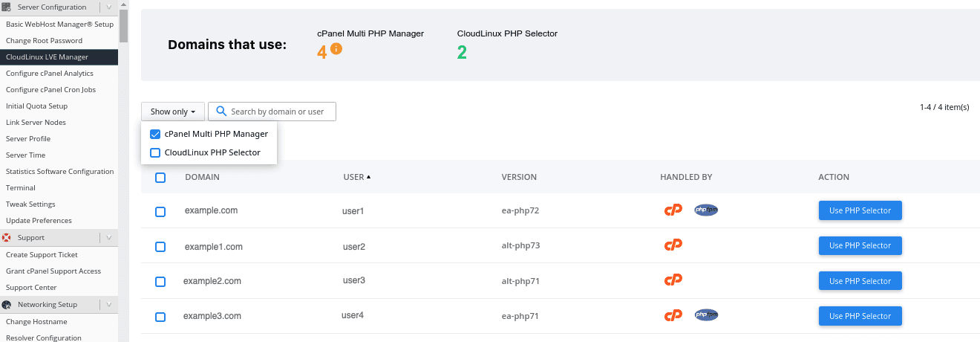Click the php-fpm icon in example.com row
Viewport: 980px width, 342px height.
706,210
